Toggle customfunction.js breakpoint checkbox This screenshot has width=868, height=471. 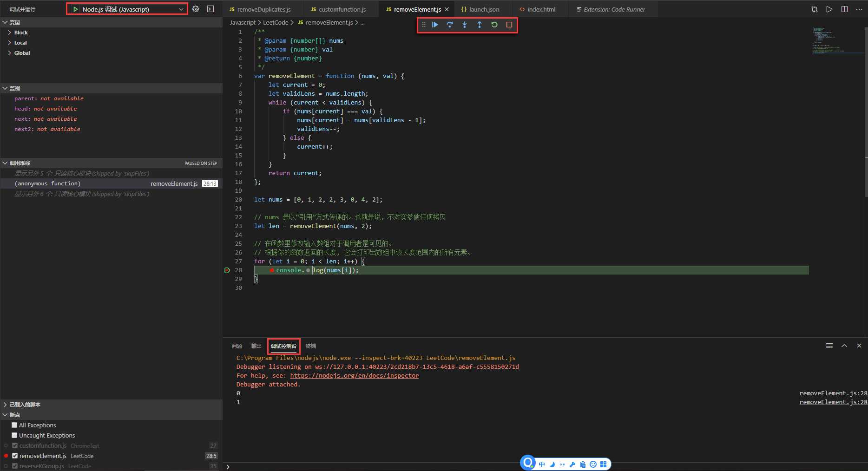pos(15,445)
